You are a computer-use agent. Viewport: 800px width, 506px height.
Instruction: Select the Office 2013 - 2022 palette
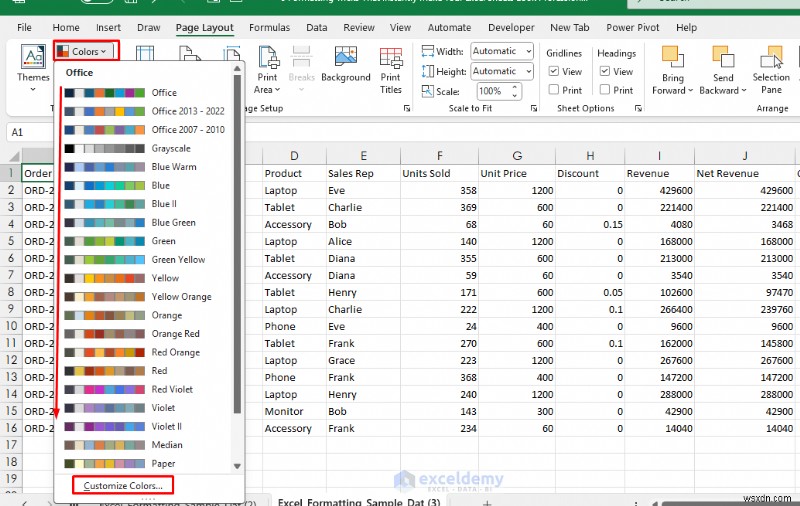click(145, 111)
